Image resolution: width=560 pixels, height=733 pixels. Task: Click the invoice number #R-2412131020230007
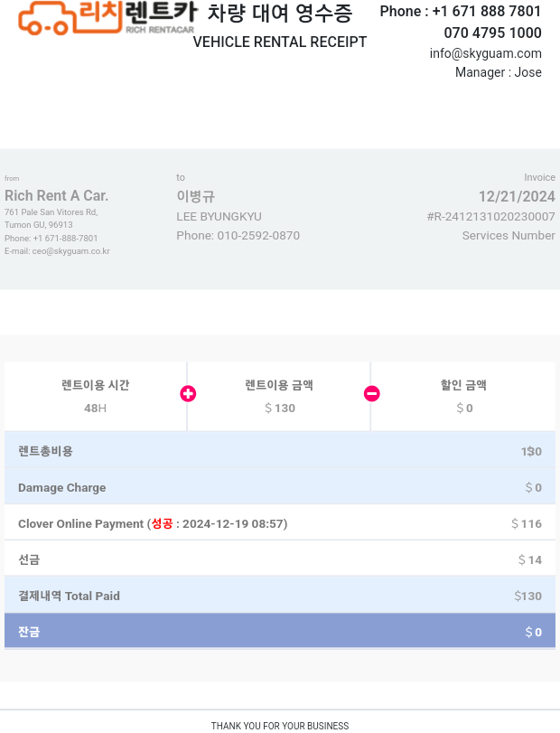click(x=490, y=217)
